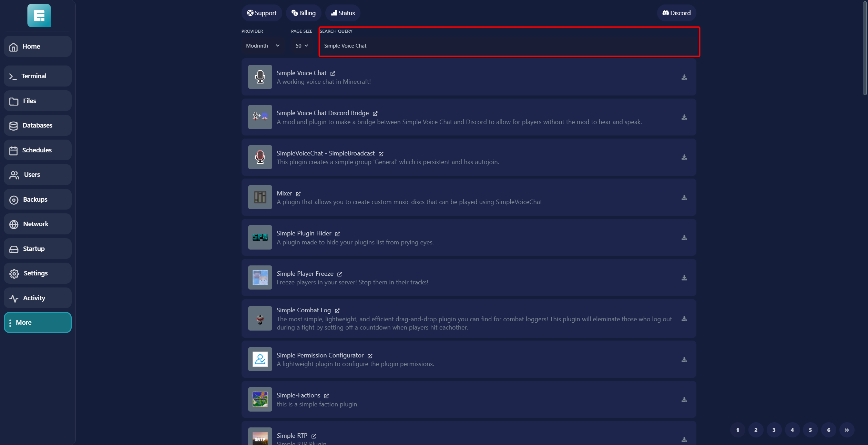Download the Simple-Factions plugin
Screen dimensions: 868x445
pos(684,400)
